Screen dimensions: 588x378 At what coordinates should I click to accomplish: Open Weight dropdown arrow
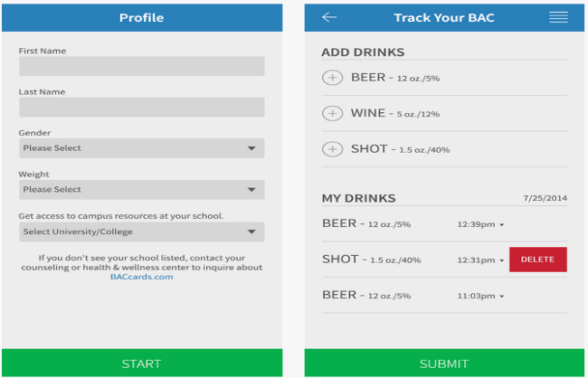click(x=251, y=190)
